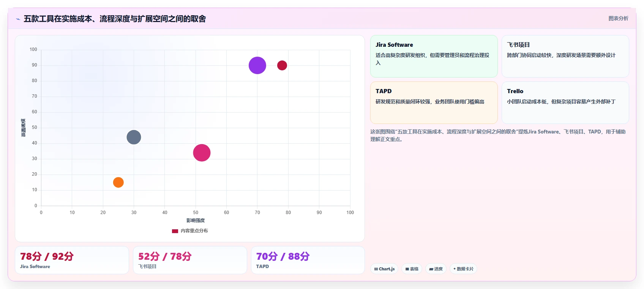
Task: Click the 进度 tag chip
Action: [x=436, y=269]
